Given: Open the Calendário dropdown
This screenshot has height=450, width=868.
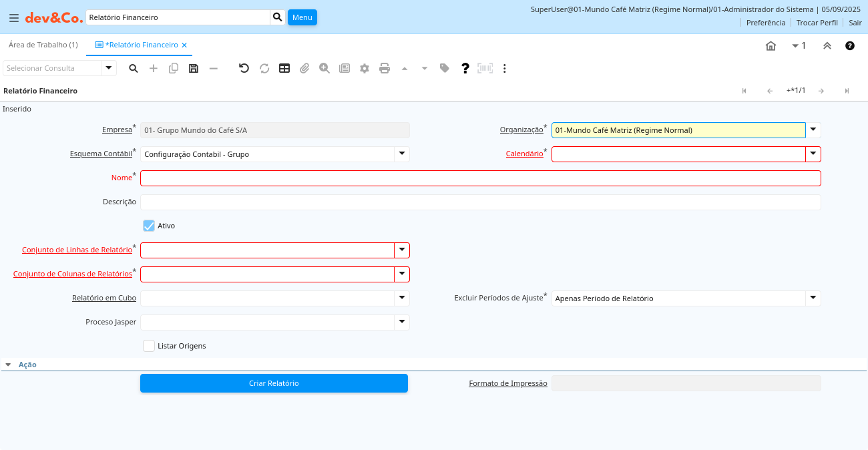Looking at the screenshot, I should (813, 154).
